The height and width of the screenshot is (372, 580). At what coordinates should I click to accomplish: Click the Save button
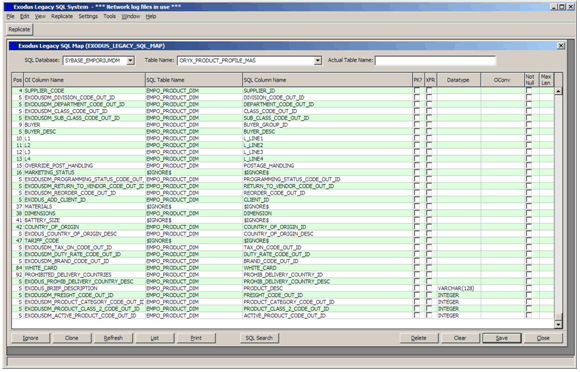[502, 338]
